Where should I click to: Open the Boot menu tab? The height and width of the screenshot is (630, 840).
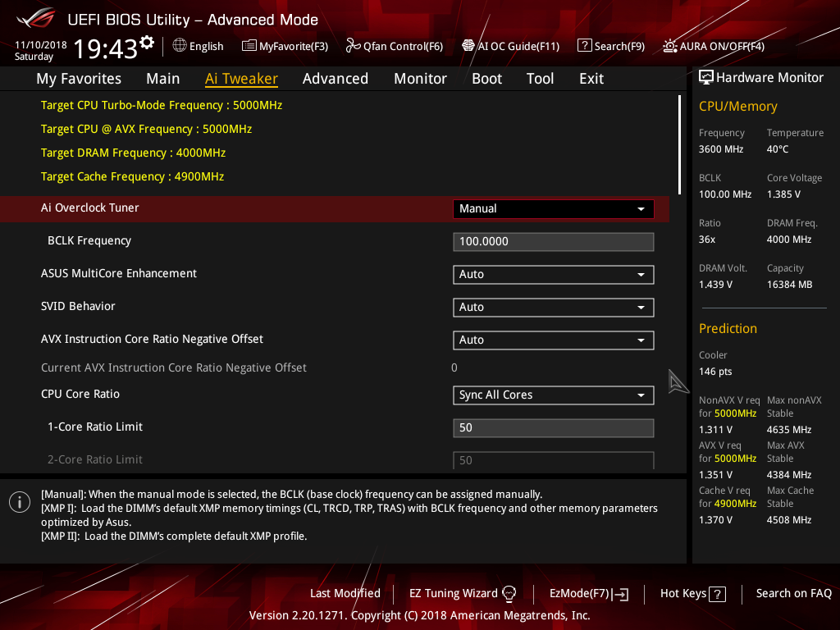coord(486,78)
